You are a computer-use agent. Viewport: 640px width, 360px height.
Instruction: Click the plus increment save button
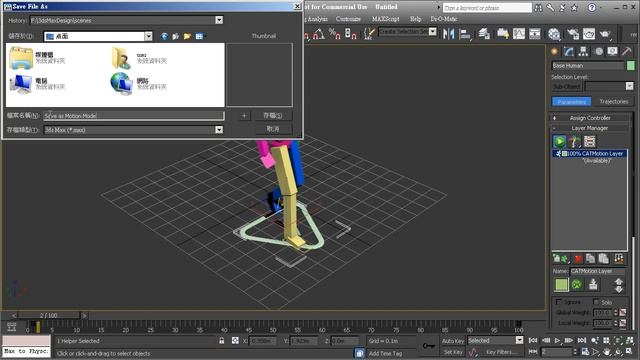tap(244, 116)
